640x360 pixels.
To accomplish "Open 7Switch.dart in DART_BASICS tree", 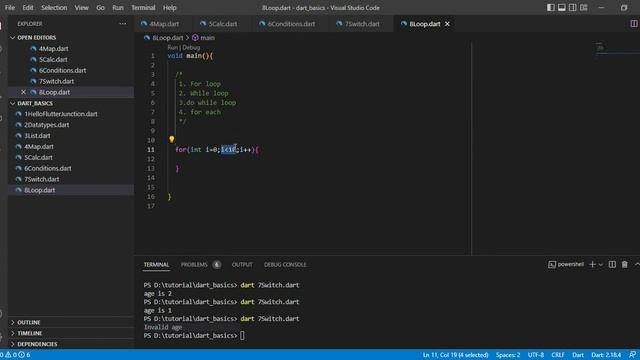I will [71, 179].
